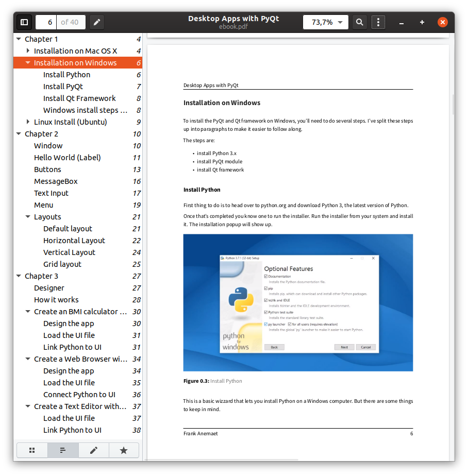Viewport: 468px width, 476px height.
Task: Click the maximize plus window button
Action: point(422,22)
